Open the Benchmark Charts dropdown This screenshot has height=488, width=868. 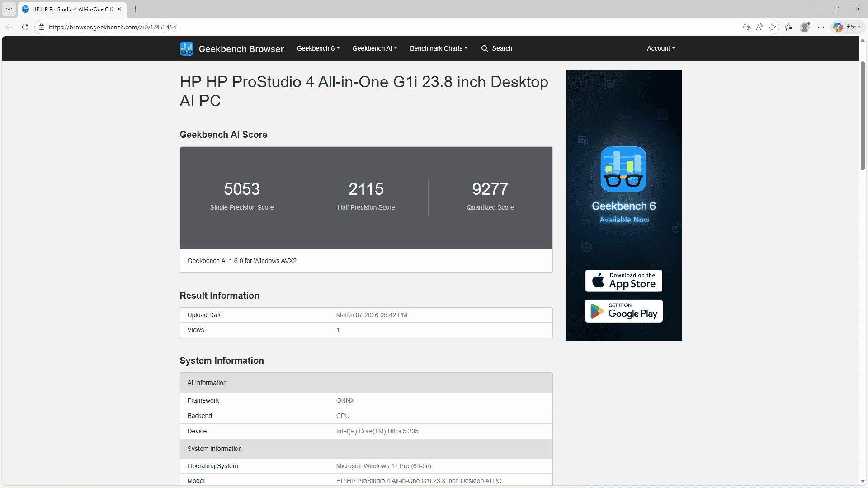point(438,48)
